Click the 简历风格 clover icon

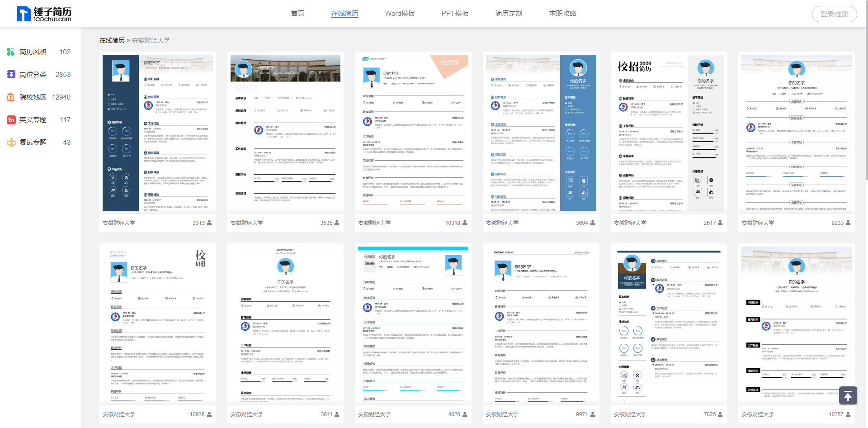(x=11, y=52)
